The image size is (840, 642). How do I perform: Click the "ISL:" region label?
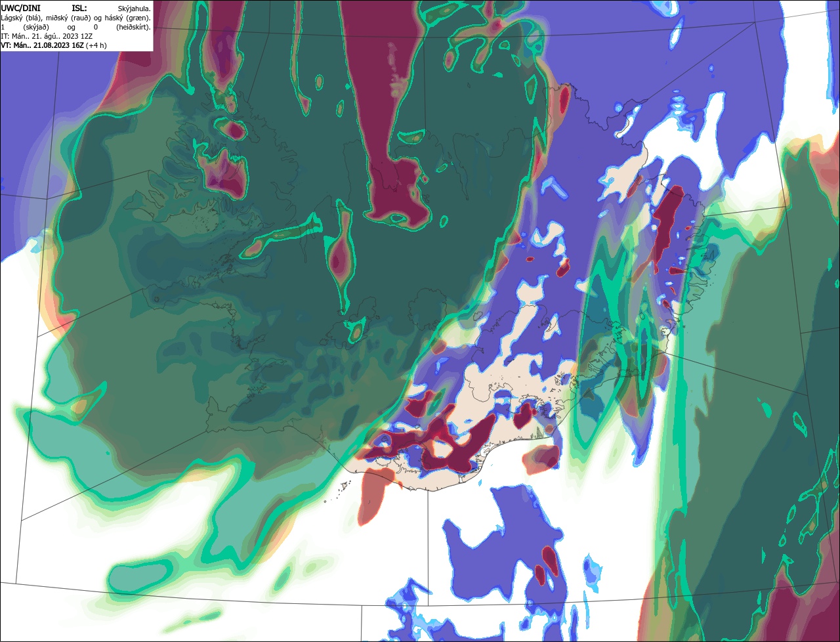click(x=79, y=8)
